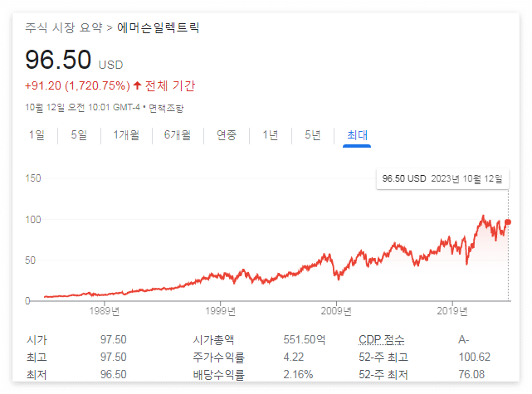The height and width of the screenshot is (394, 532).
Task: Open the 면책조항 disclaimer link
Action: (166, 108)
